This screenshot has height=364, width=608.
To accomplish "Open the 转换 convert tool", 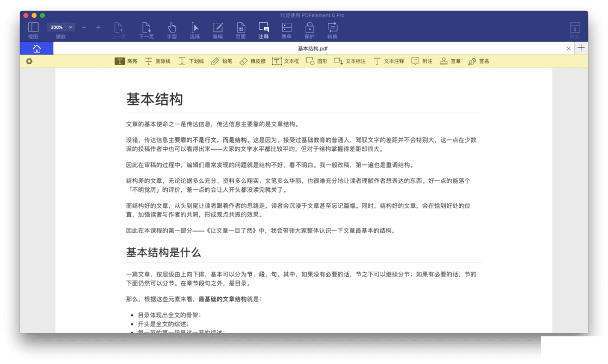I will (x=332, y=30).
